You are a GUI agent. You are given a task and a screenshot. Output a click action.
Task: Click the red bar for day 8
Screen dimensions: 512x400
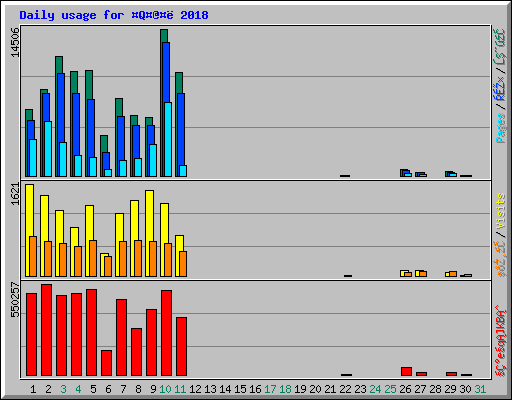tap(136, 352)
